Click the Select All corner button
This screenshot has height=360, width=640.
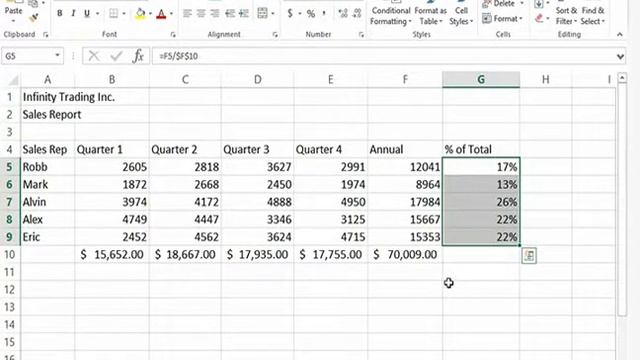[x=12, y=80]
